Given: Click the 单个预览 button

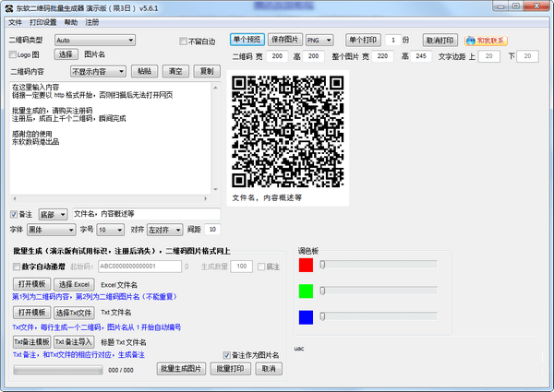Looking at the screenshot, I should click(247, 41).
